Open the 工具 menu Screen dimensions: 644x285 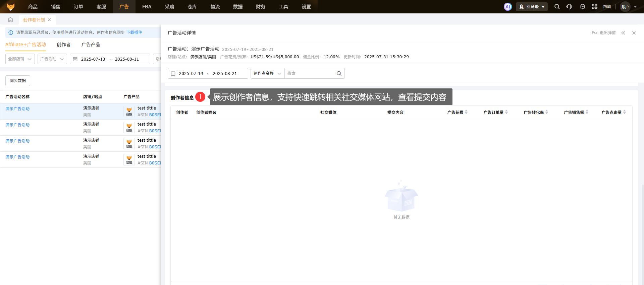[x=284, y=7]
